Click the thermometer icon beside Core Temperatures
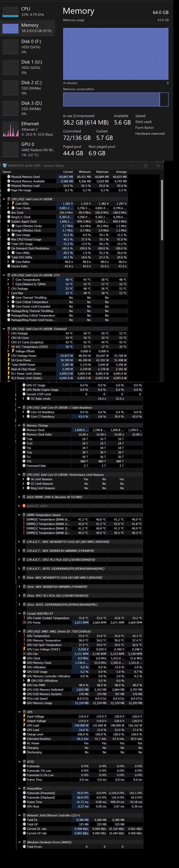Image resolution: width=179 pixels, height=868 pixels. click(13, 280)
